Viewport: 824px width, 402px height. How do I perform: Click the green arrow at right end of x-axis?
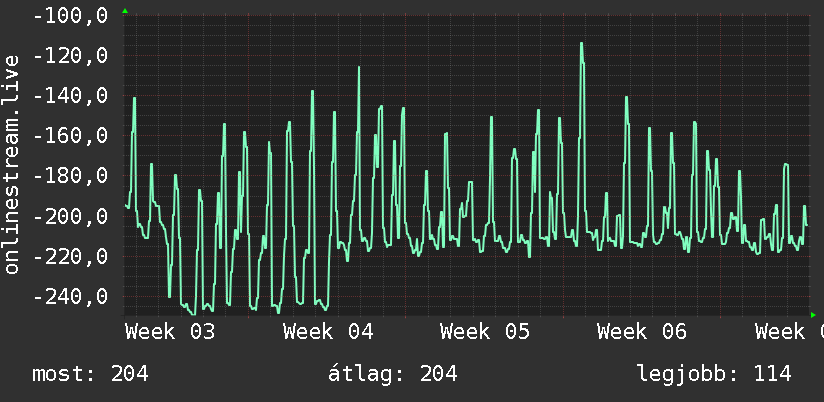[x=813, y=315]
